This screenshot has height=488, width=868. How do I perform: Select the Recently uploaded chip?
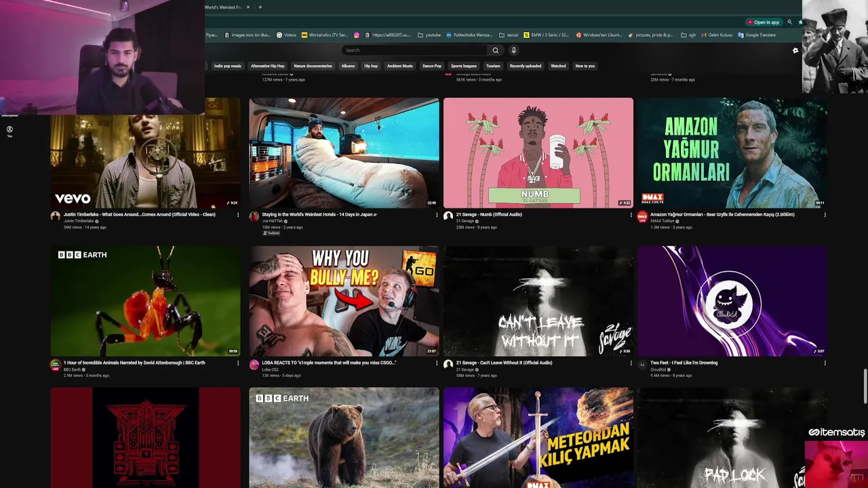pos(526,66)
